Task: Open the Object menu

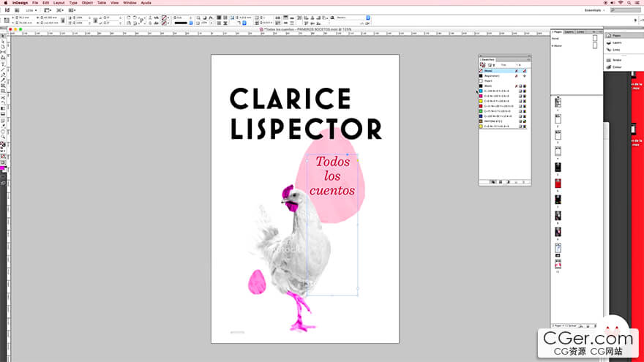Action: point(87,3)
